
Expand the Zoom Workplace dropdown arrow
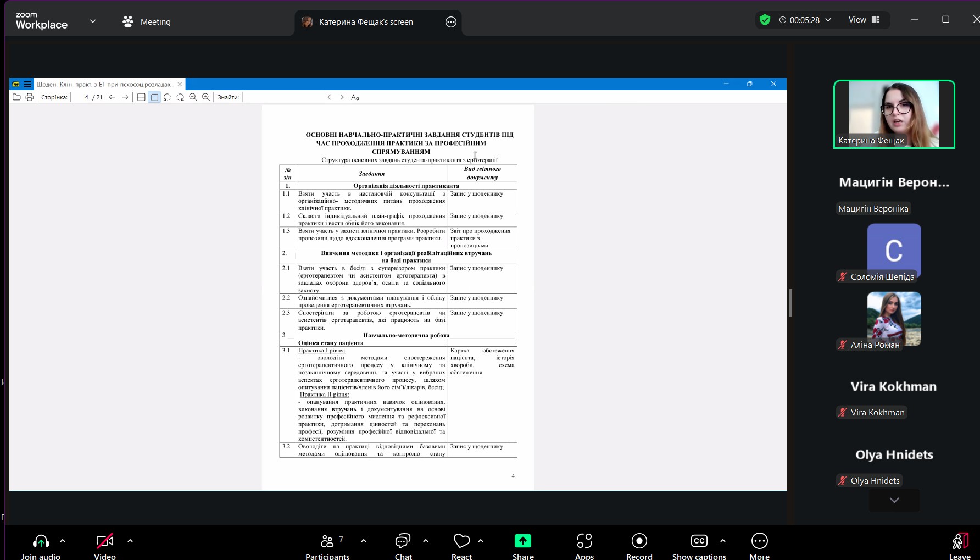[x=93, y=21]
